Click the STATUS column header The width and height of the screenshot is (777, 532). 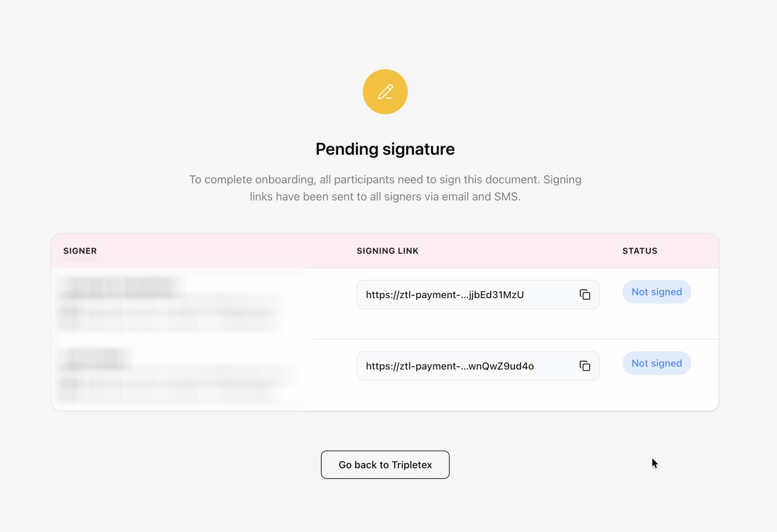(x=640, y=251)
